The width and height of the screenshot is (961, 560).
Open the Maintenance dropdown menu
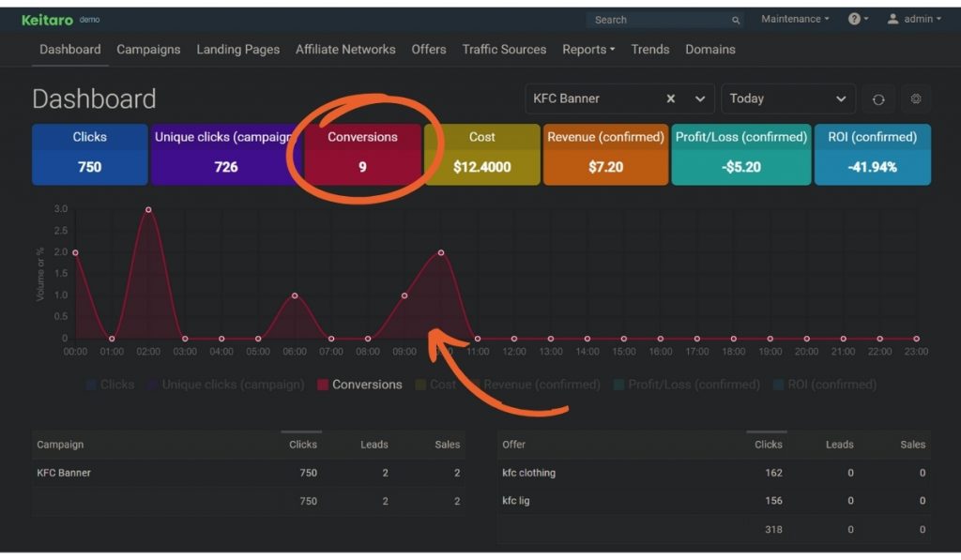(x=795, y=19)
